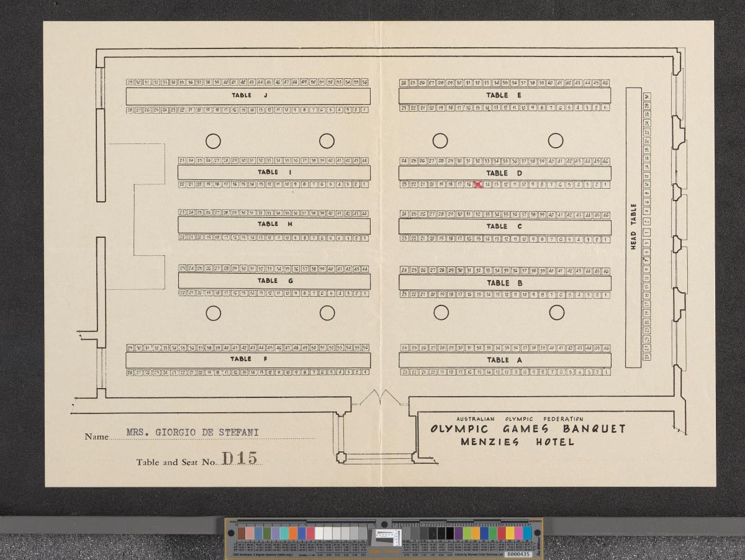The height and width of the screenshot is (560, 745).
Task: Click the 'TABLE J' label
Action: pyautogui.click(x=250, y=96)
